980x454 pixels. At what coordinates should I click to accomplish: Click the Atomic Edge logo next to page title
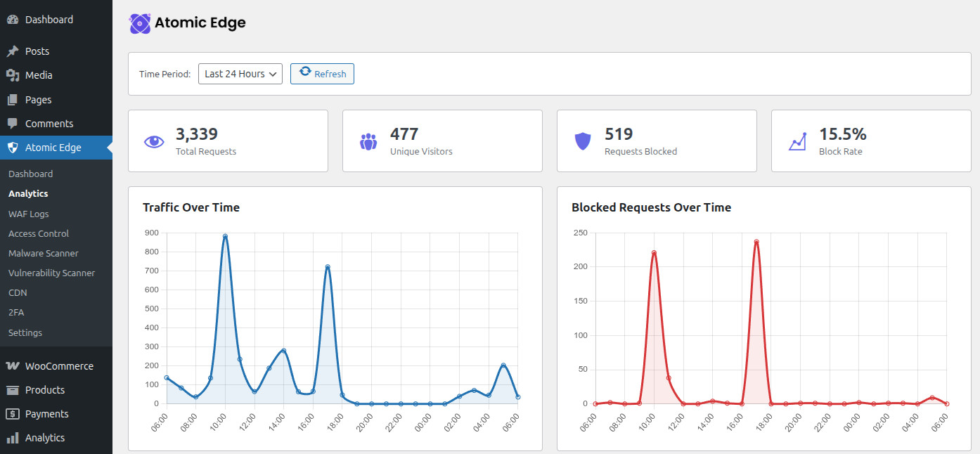pos(139,23)
